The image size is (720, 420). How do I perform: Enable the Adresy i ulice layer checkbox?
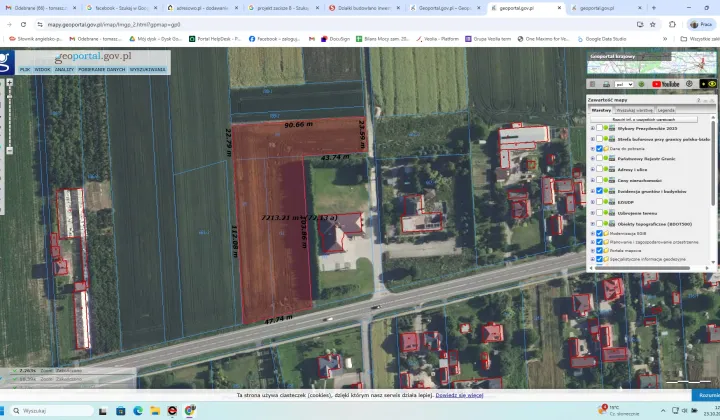(x=600, y=170)
